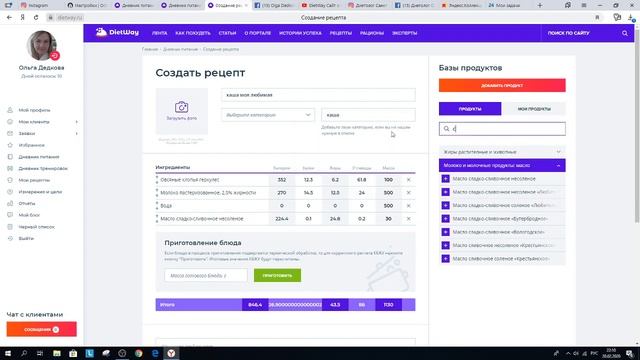This screenshot has width=640, height=360.
Task: Click the recipe name input field
Action: point(318,95)
